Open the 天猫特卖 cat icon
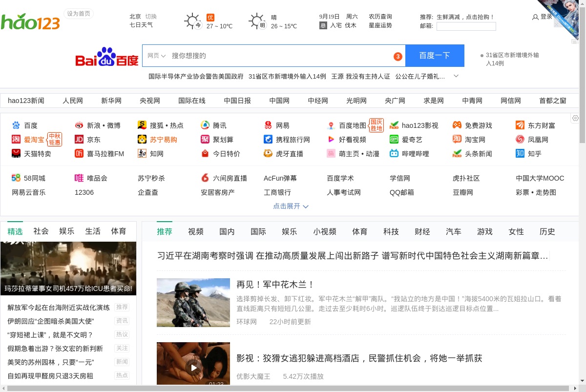586x392 pixels. (x=16, y=154)
